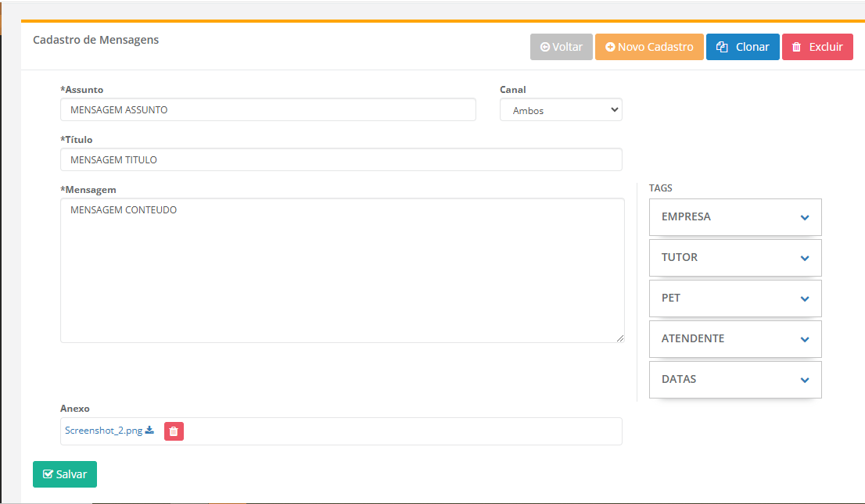
Task: Open the ATENDENTE tags accordion
Action: tap(735, 339)
